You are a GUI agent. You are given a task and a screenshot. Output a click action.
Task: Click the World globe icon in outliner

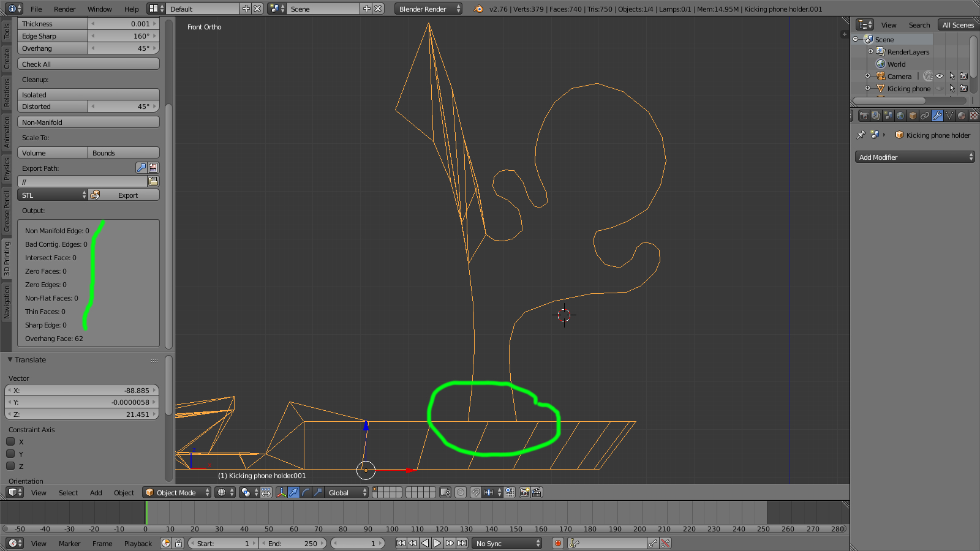(881, 64)
